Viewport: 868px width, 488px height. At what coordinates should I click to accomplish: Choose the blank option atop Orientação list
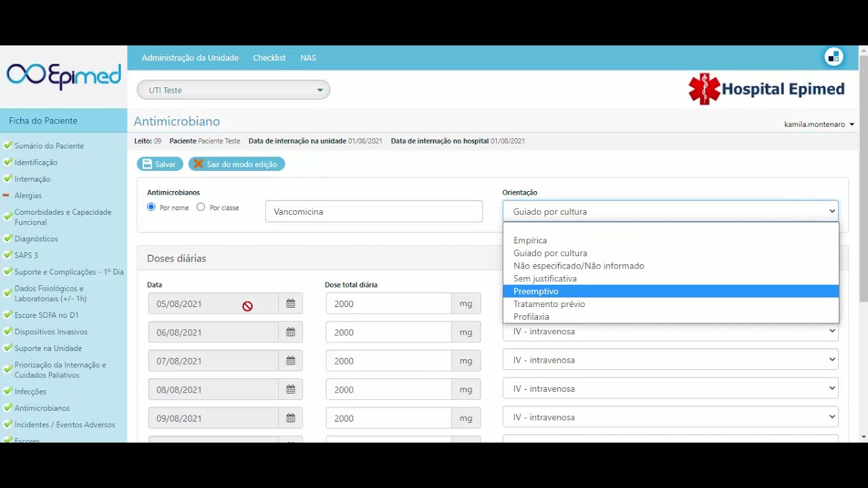click(x=671, y=228)
